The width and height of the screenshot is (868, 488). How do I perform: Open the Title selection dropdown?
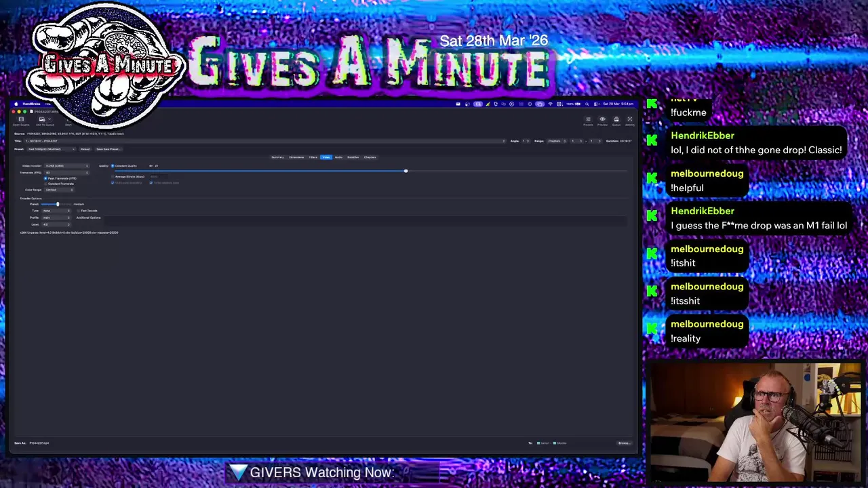pyautogui.click(x=266, y=141)
